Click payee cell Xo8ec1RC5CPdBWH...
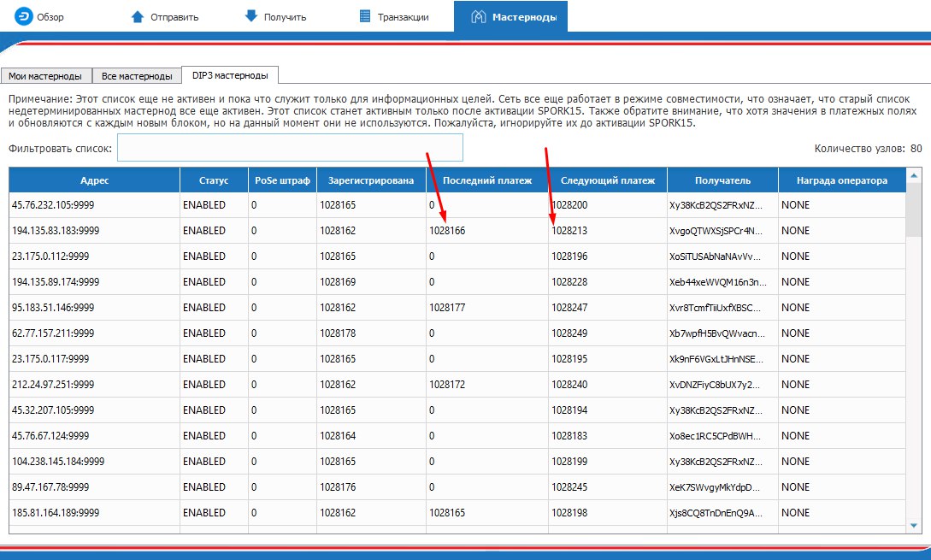The width and height of the screenshot is (931, 560). tap(715, 435)
